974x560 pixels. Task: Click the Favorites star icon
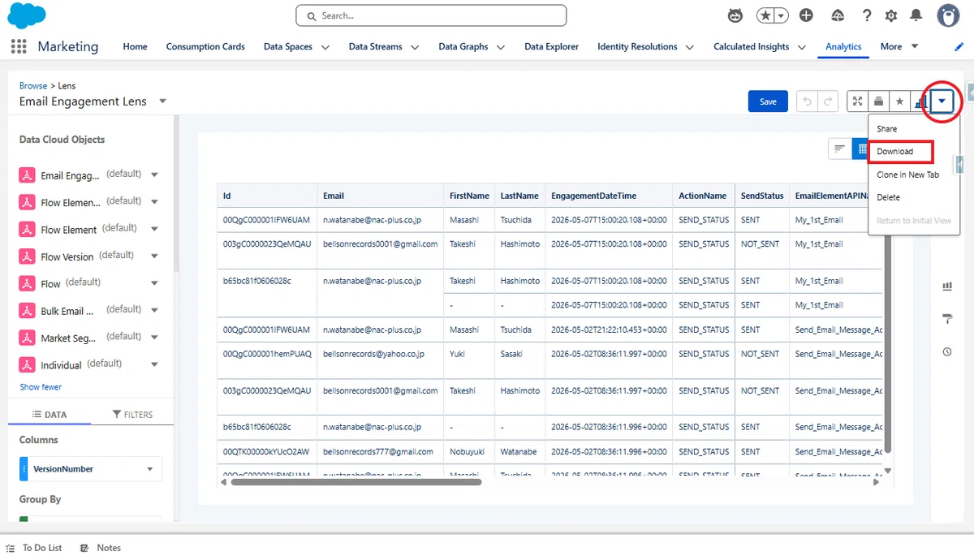(x=766, y=15)
